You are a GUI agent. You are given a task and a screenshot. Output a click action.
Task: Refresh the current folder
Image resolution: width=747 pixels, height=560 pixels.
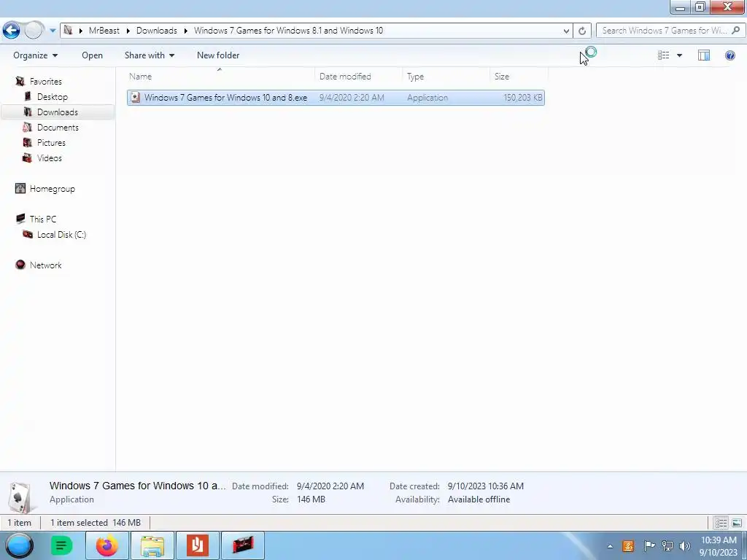[582, 31]
